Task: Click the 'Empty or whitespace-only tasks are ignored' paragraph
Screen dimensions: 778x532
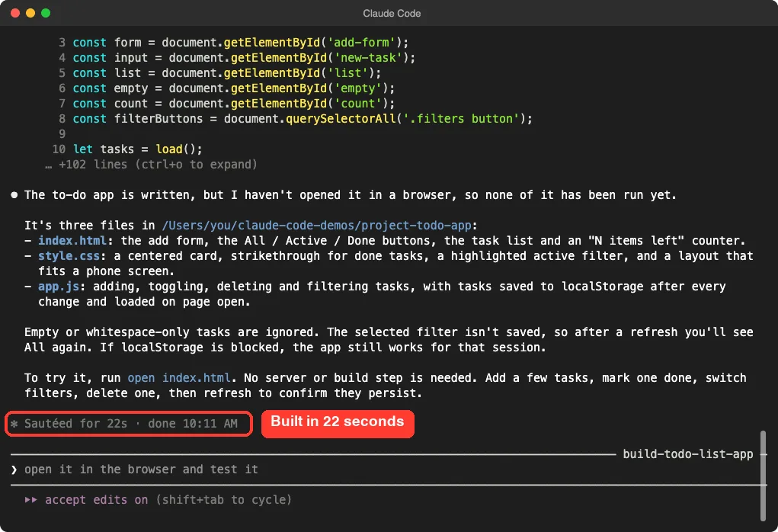Action: click(x=389, y=339)
